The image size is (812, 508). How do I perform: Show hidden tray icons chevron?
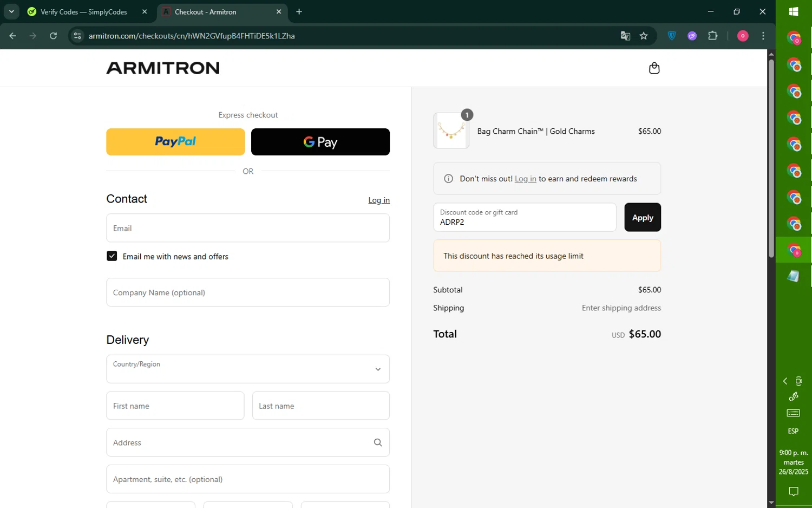[x=785, y=381]
